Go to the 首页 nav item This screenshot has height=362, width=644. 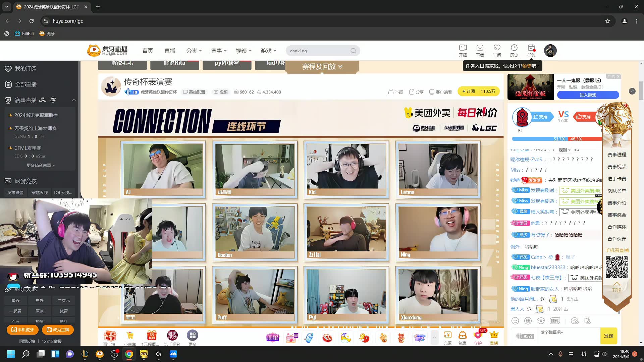(148, 51)
